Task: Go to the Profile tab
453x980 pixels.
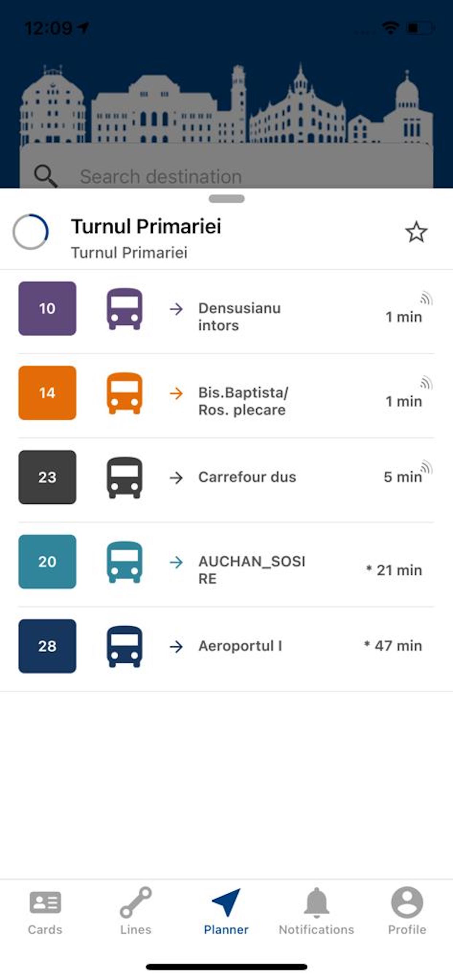Action: point(407,911)
